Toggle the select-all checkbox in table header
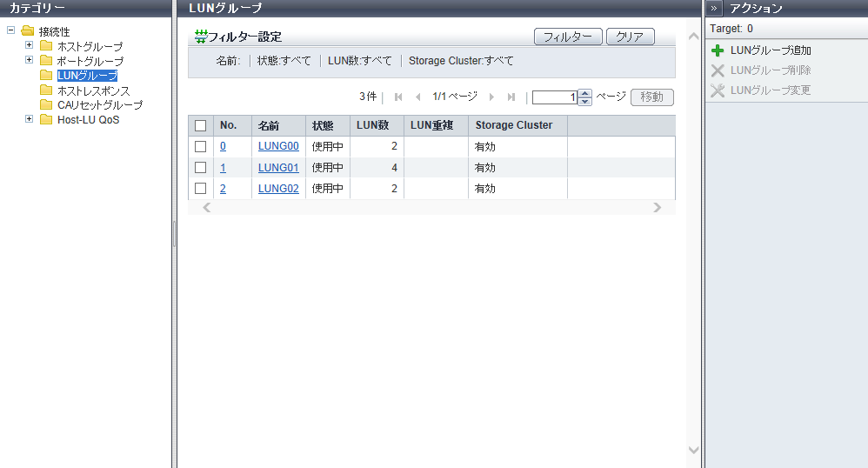Screen dimensions: 868x468 point(200,126)
